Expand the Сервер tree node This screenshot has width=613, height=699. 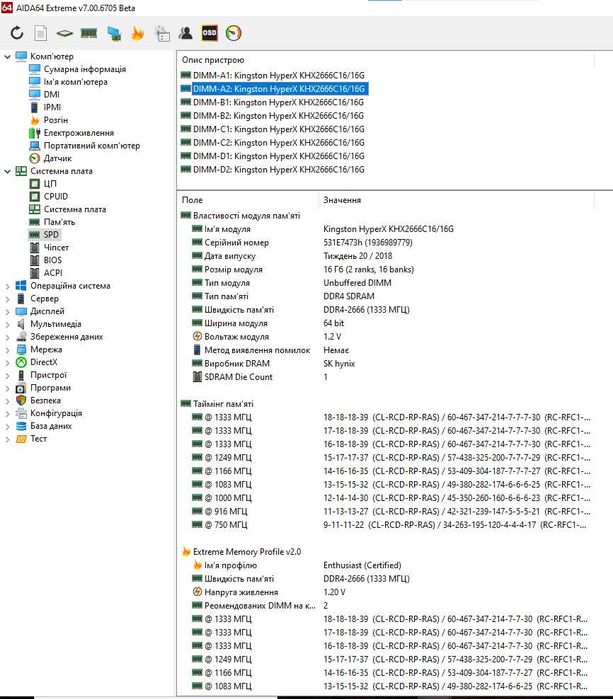[7, 299]
